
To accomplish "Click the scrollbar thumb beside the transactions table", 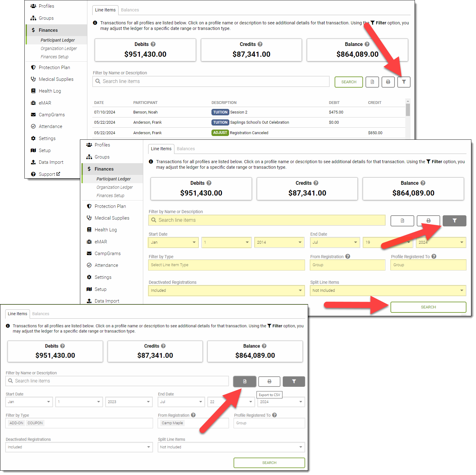I will point(408,110).
